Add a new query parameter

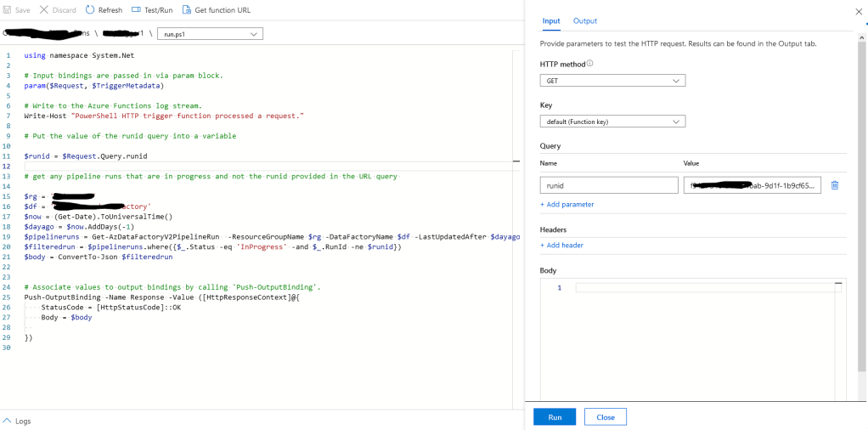(x=567, y=204)
